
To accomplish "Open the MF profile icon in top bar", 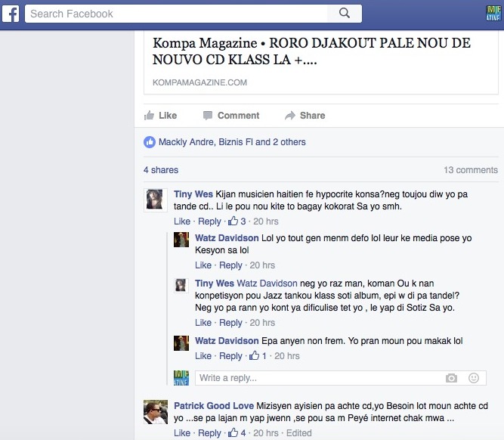I will [x=493, y=14].
